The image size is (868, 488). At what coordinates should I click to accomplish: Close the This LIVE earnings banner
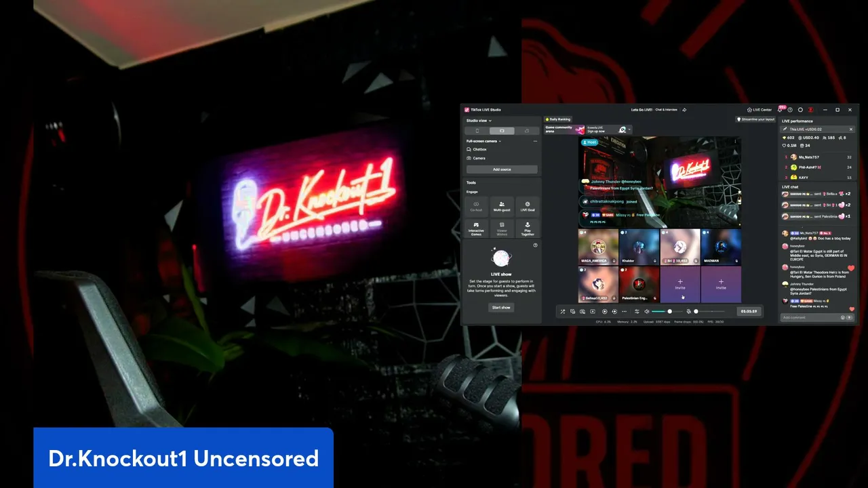(851, 129)
